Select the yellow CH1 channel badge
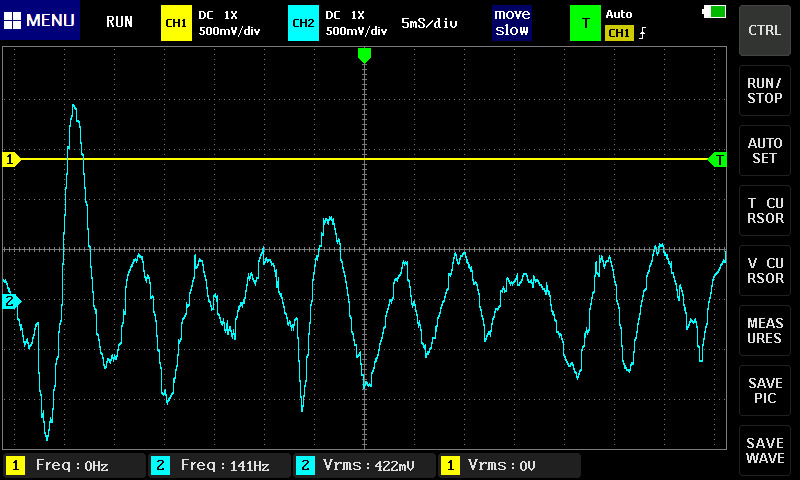 (x=176, y=22)
